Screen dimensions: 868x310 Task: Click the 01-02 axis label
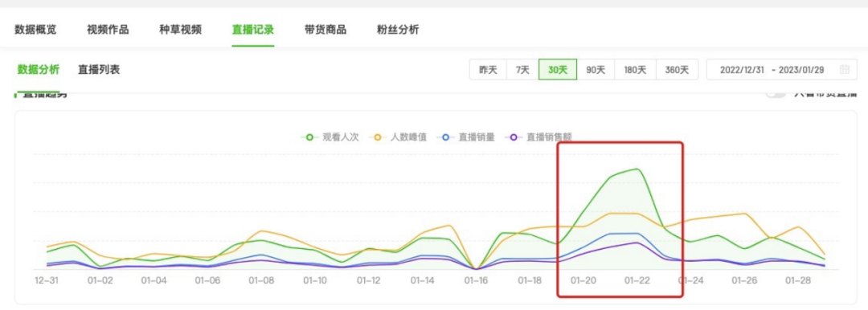100,280
